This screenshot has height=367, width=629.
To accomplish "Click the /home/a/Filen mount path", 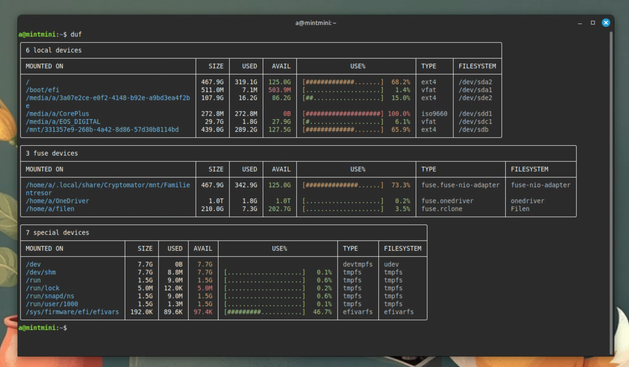I will point(50,209).
